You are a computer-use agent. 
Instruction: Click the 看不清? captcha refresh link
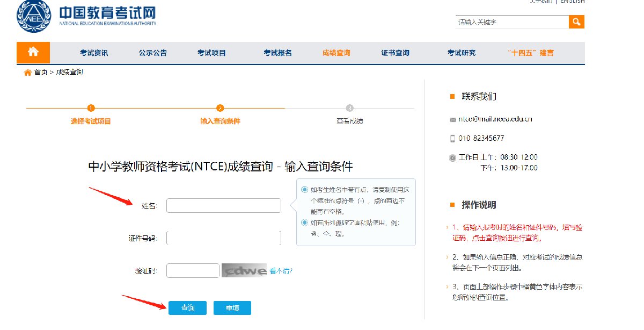(x=281, y=271)
